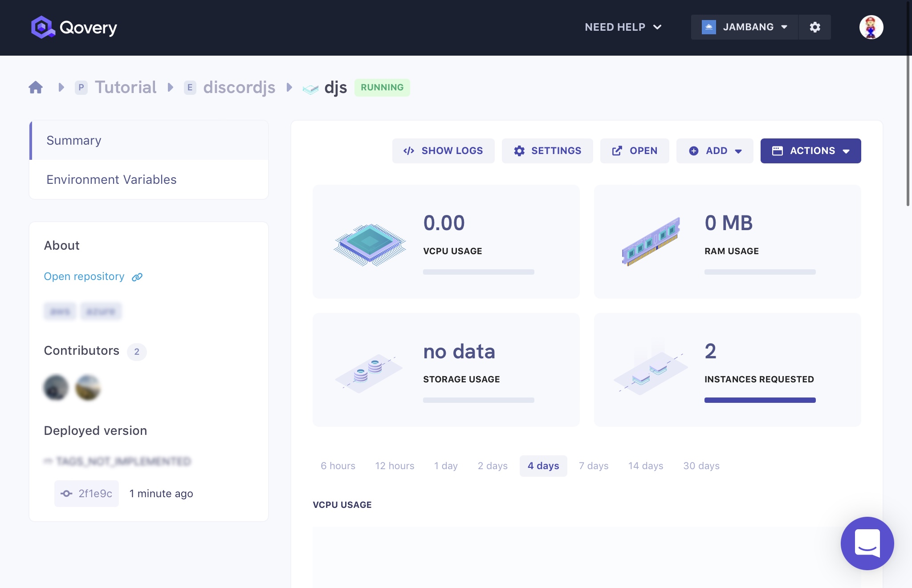Select the 7 days time range
912x588 pixels.
pos(593,466)
